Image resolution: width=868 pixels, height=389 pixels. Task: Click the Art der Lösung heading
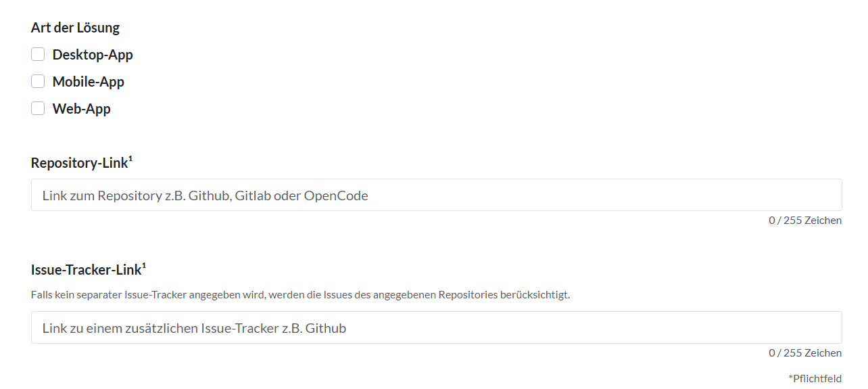click(75, 28)
